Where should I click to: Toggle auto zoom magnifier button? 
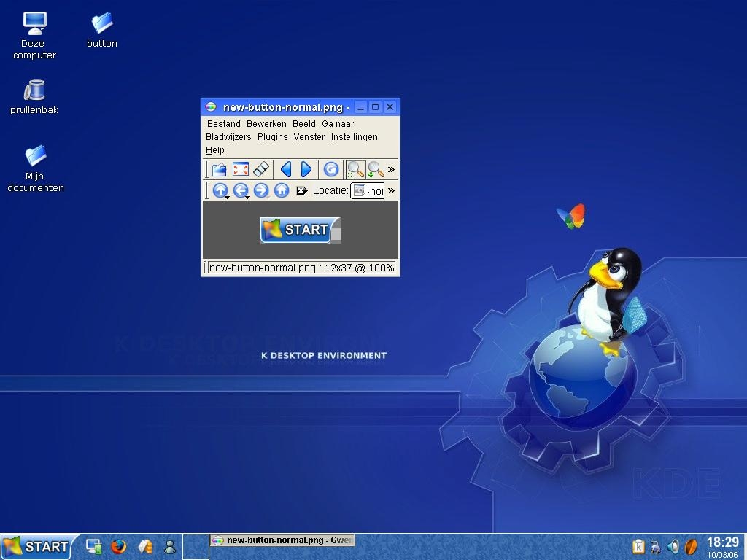(x=355, y=169)
